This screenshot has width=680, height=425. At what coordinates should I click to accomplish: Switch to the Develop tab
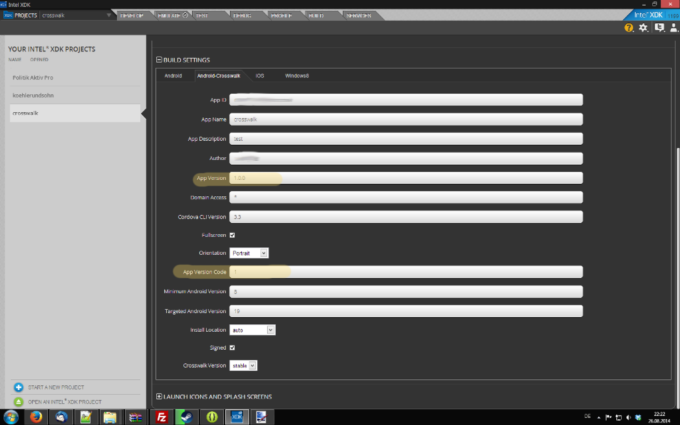pos(132,16)
